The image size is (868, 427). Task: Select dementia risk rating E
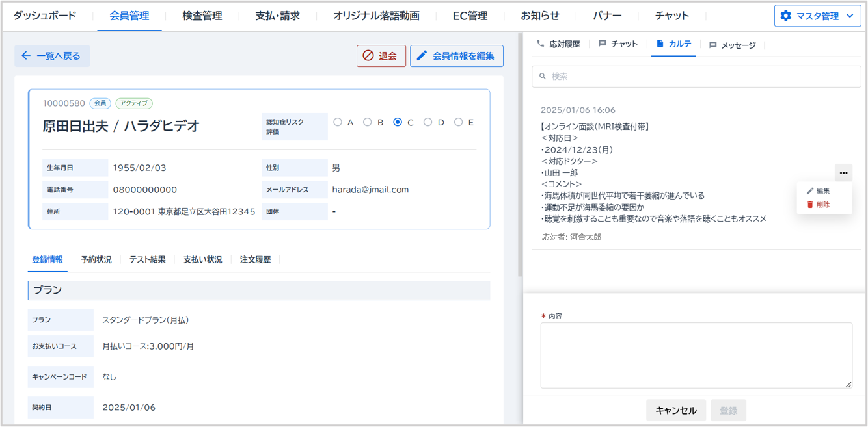point(458,122)
